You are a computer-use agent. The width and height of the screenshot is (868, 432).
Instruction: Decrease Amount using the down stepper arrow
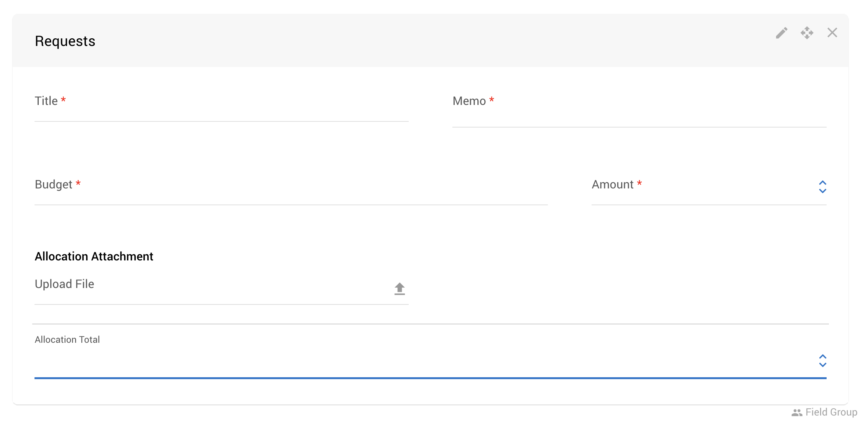click(822, 191)
